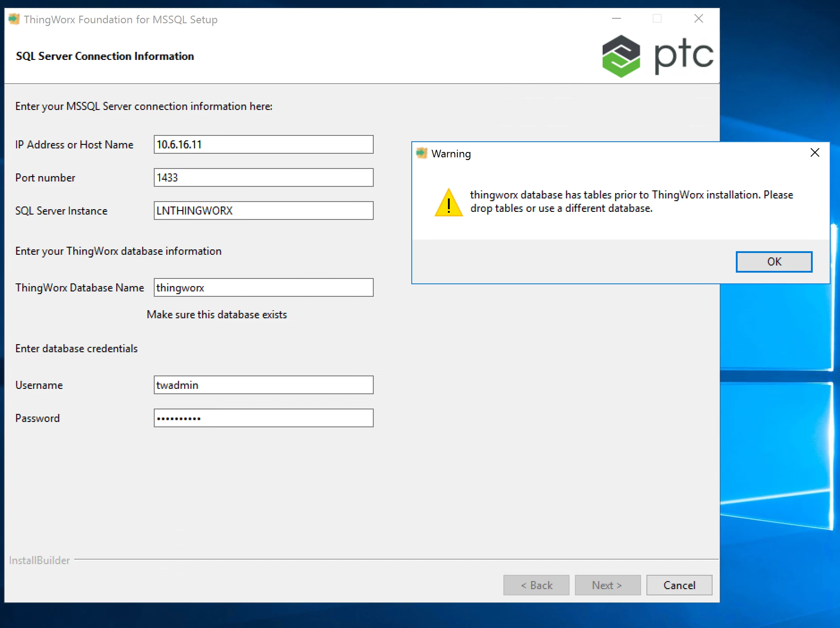This screenshot has width=840, height=628.
Task: Click the warning message about thingworx database tables
Action: tap(631, 202)
